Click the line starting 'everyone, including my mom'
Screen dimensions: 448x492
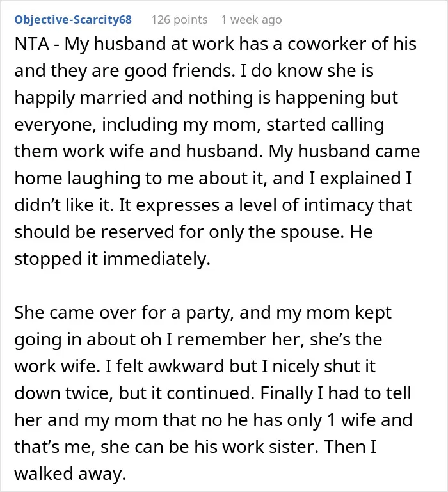point(199,125)
